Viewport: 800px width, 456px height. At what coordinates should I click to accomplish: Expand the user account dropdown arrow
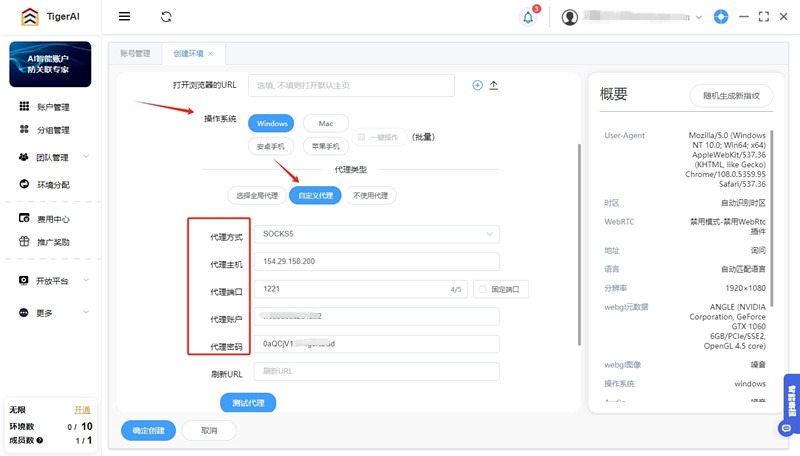point(699,17)
